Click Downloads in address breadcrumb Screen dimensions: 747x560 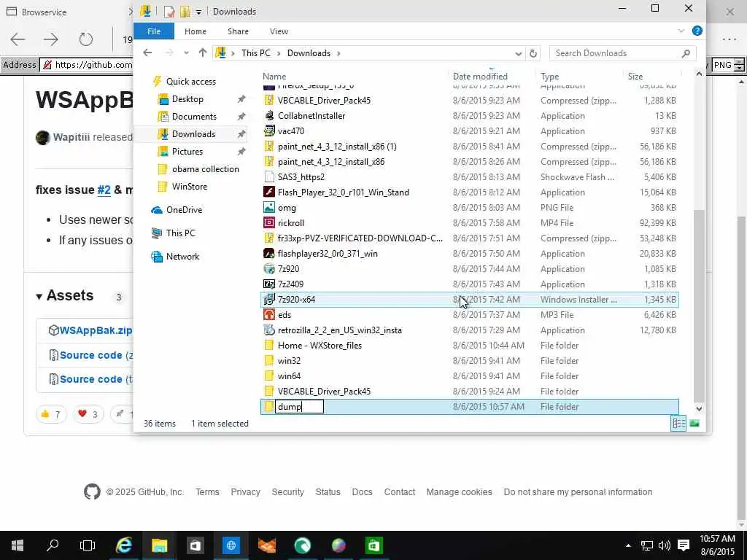(x=309, y=52)
